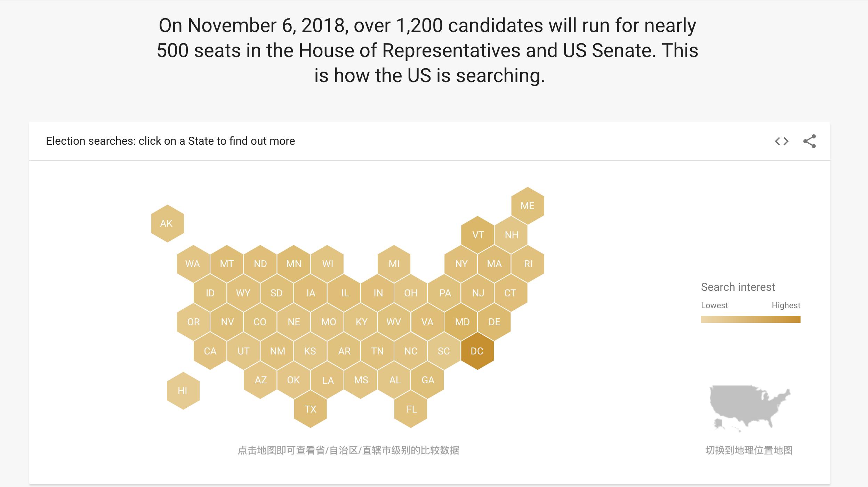Choose the Georgia GA hexagon

427,380
